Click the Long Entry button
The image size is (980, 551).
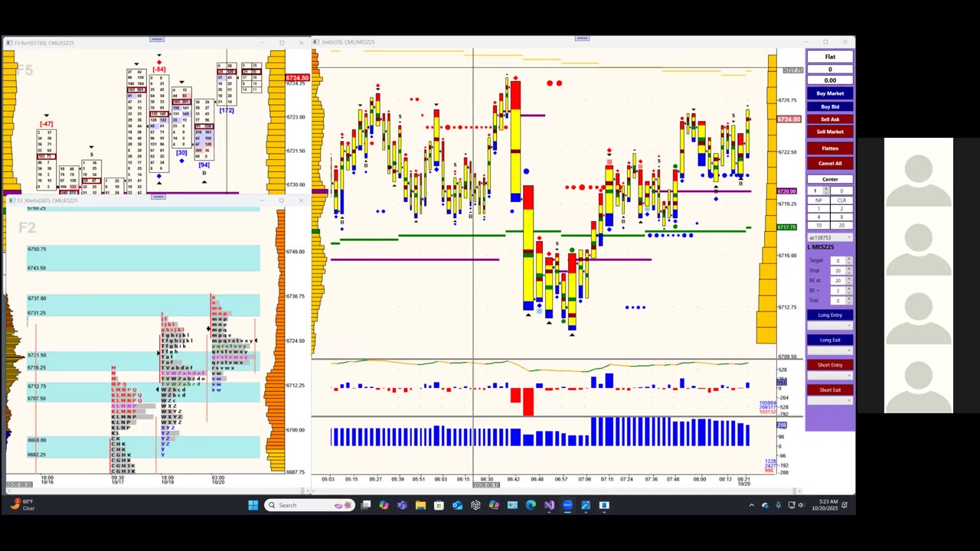[830, 315]
